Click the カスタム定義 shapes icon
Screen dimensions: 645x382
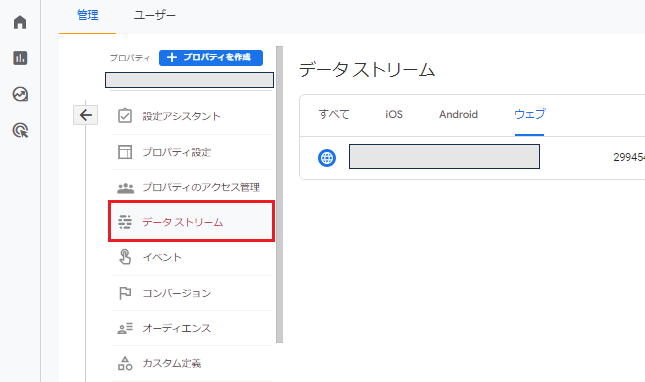pyautogui.click(x=125, y=363)
